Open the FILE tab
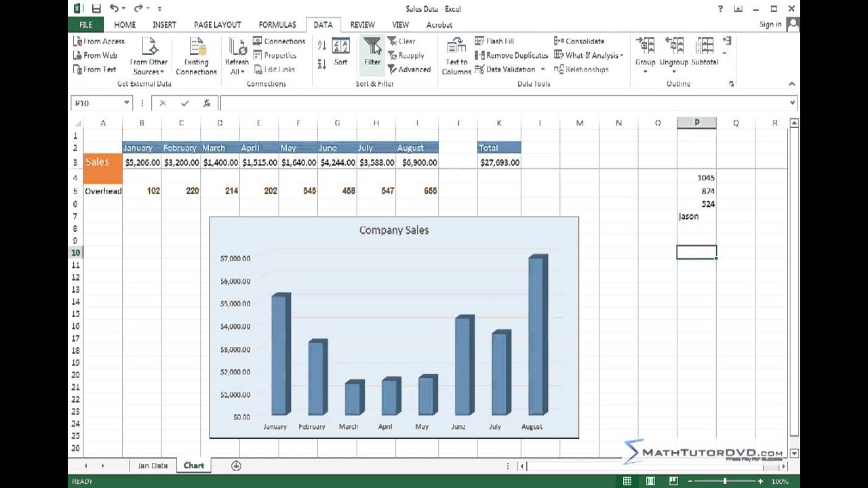The width and height of the screenshot is (868, 488). pos(85,24)
